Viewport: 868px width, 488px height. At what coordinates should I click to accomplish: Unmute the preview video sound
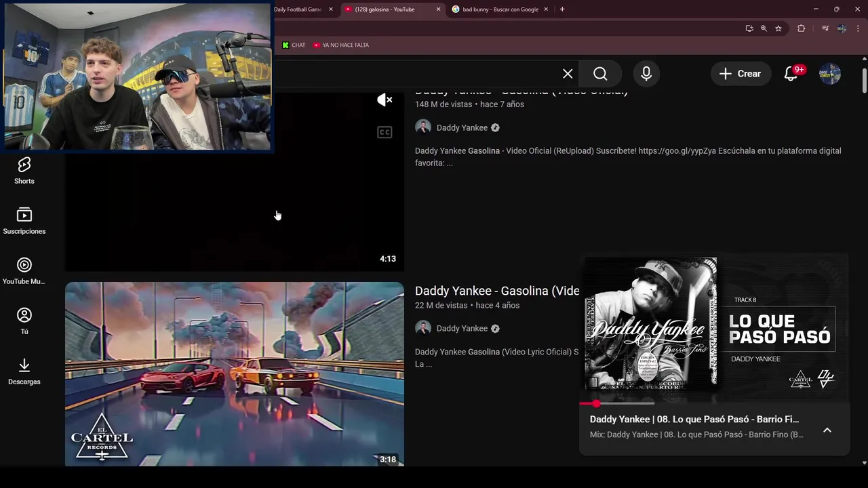pos(384,100)
